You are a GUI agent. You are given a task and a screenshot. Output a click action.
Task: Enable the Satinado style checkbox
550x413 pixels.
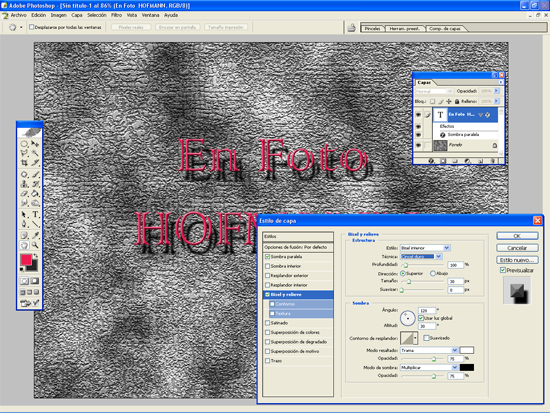pyautogui.click(x=268, y=323)
